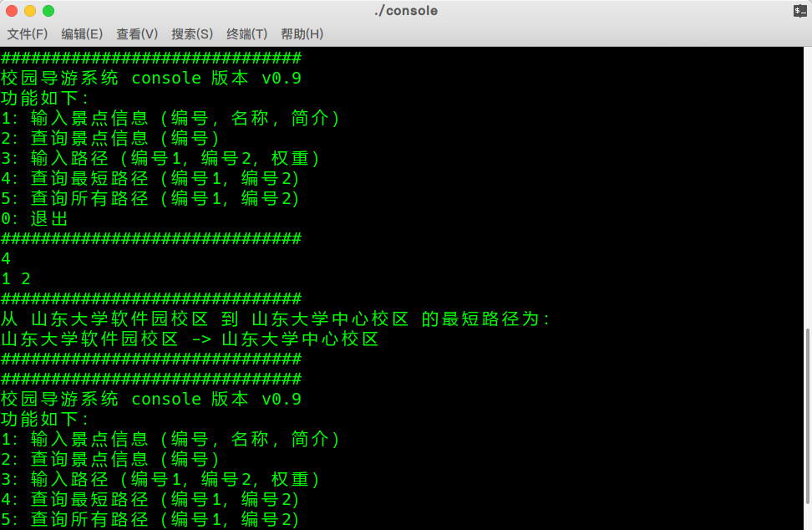Click the typed input '4' line
The image size is (812, 530).
6,258
